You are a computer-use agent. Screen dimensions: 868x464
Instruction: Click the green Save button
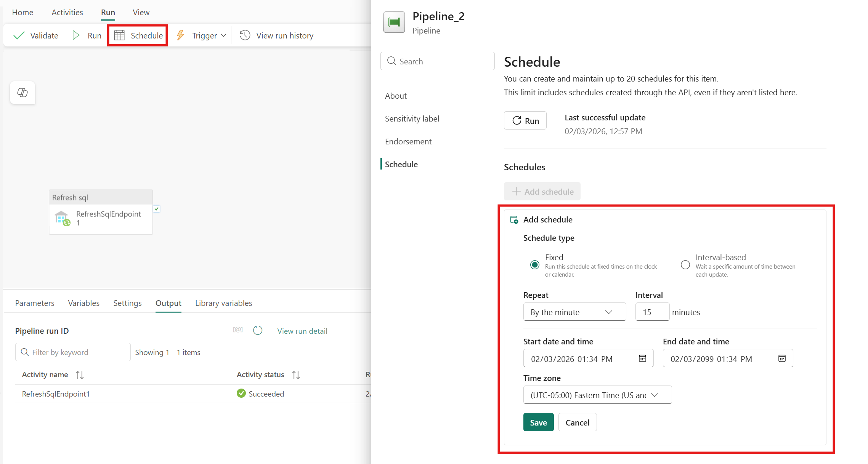coord(538,422)
